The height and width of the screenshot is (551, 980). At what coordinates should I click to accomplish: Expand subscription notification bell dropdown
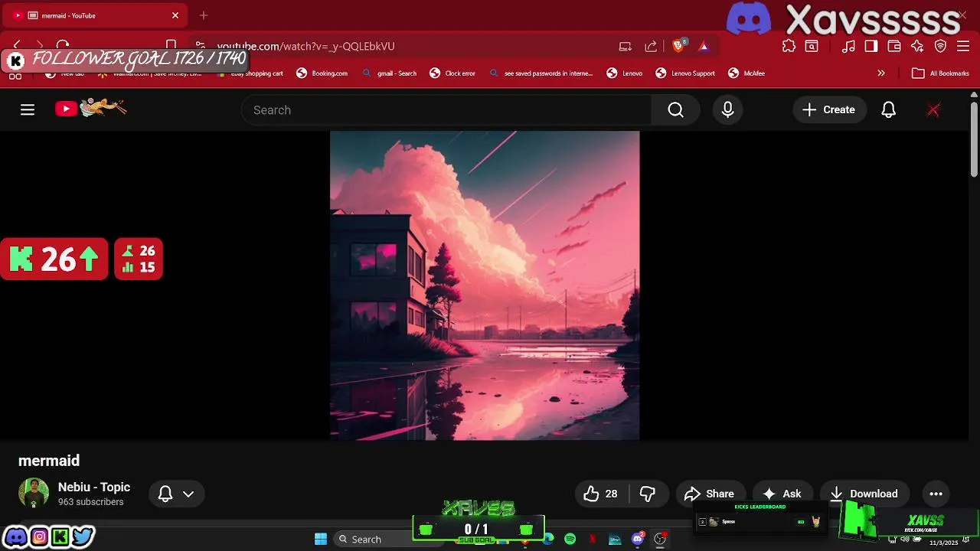pyautogui.click(x=176, y=494)
